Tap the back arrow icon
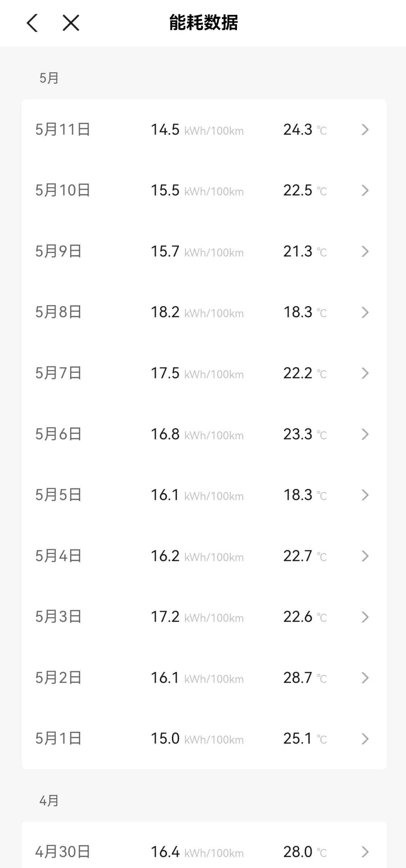Image resolution: width=406 pixels, height=868 pixels. tap(32, 23)
